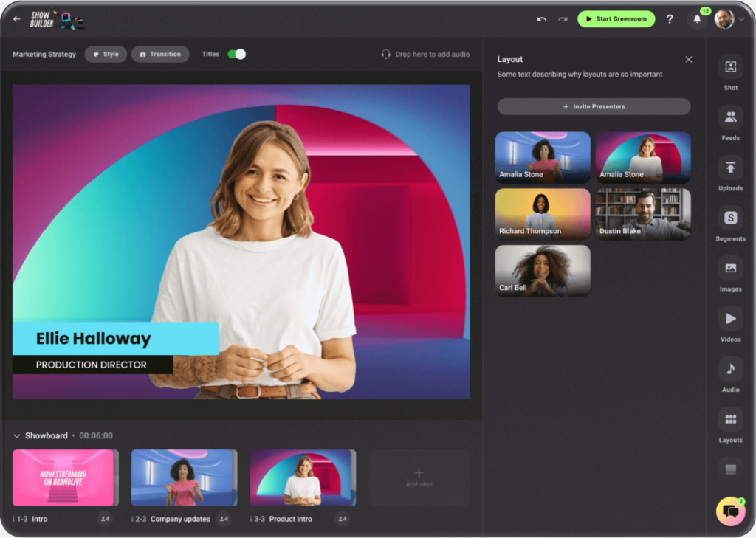
Task: Expand presenter count on Product intro shot
Action: [343, 519]
